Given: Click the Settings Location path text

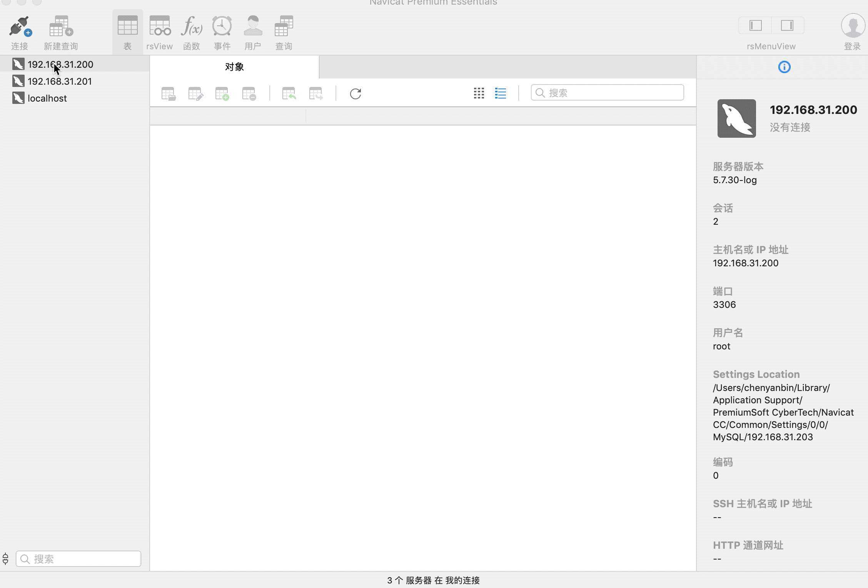Looking at the screenshot, I should pos(783,413).
